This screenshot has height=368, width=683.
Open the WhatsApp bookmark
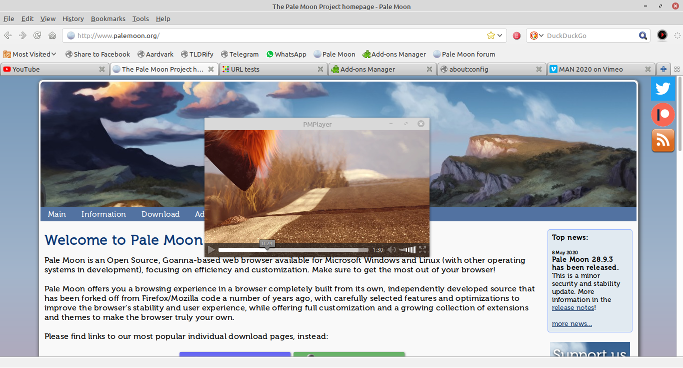pyautogui.click(x=286, y=54)
